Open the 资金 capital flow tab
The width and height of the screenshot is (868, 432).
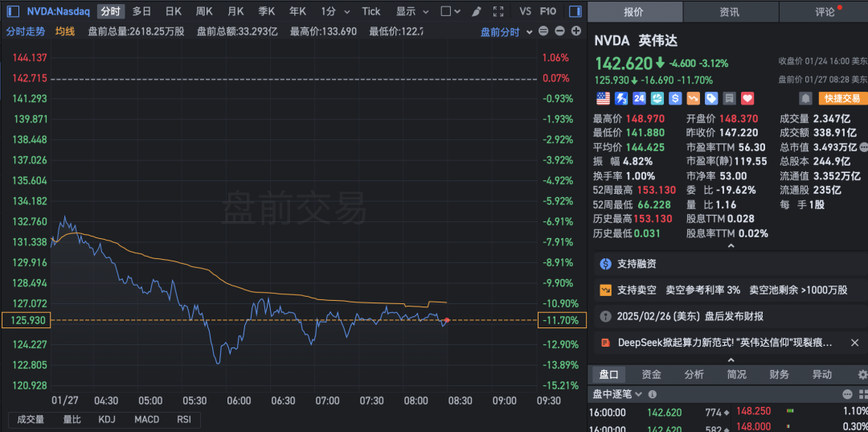pos(651,375)
